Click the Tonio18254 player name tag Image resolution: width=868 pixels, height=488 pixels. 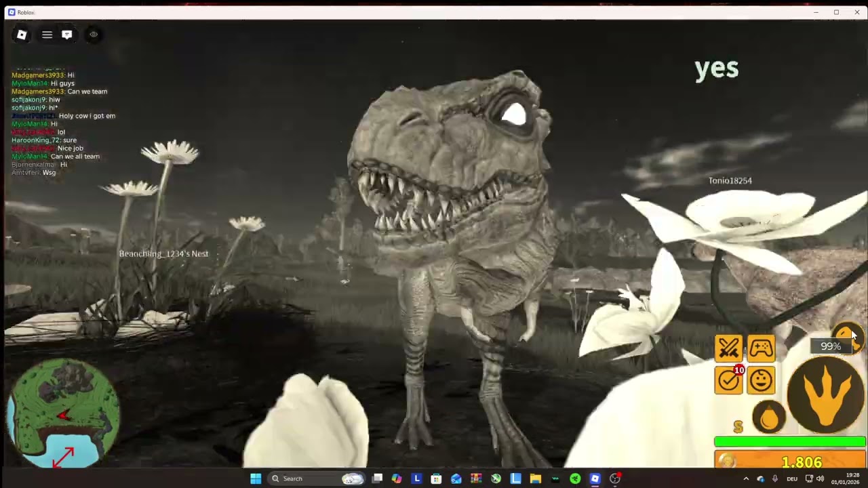tap(730, 180)
